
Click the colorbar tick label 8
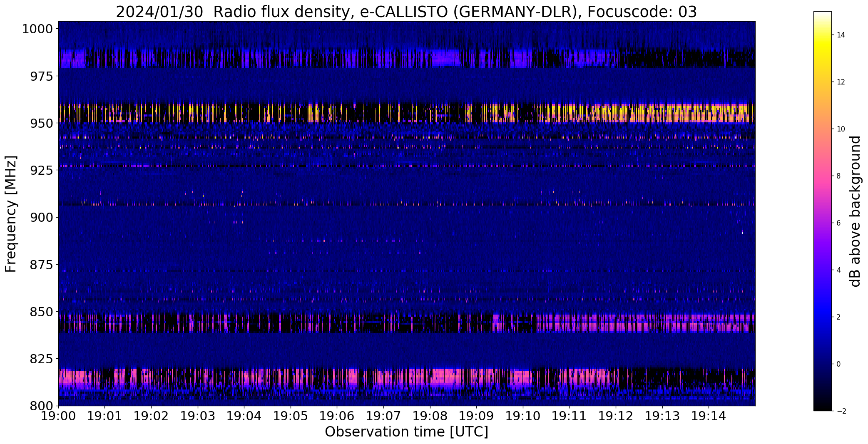coord(838,176)
